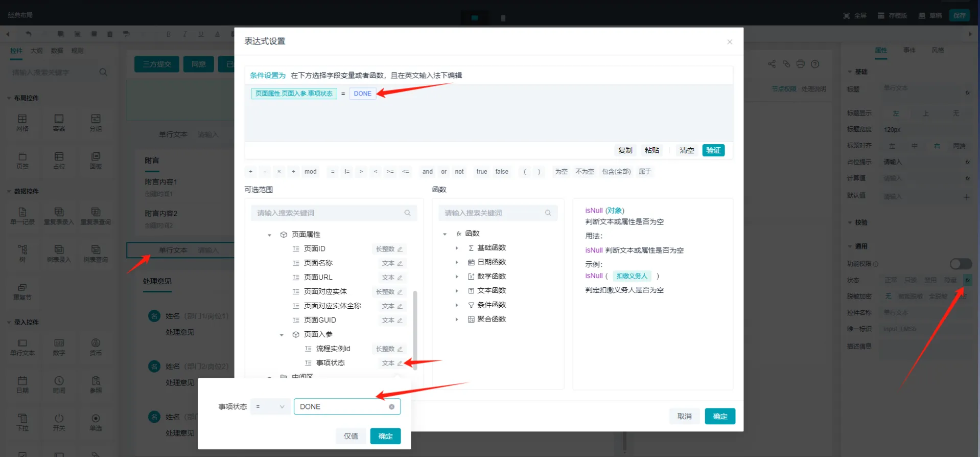Click the edit pencil on 页面GUID row
The width and height of the screenshot is (980, 457).
[400, 321]
